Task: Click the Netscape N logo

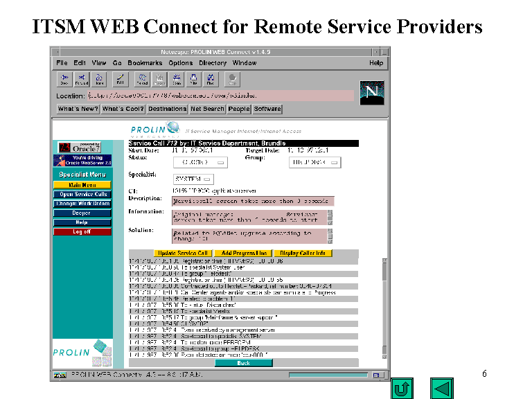Action: point(371,91)
